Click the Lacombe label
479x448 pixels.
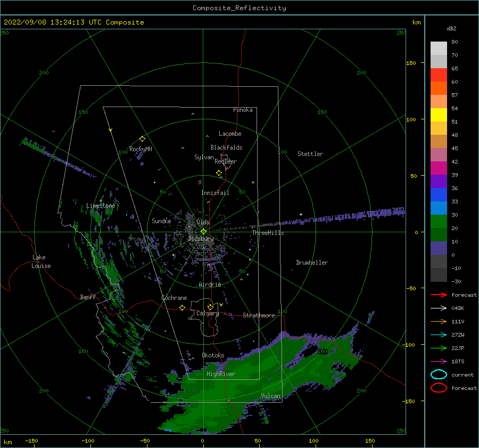click(230, 134)
